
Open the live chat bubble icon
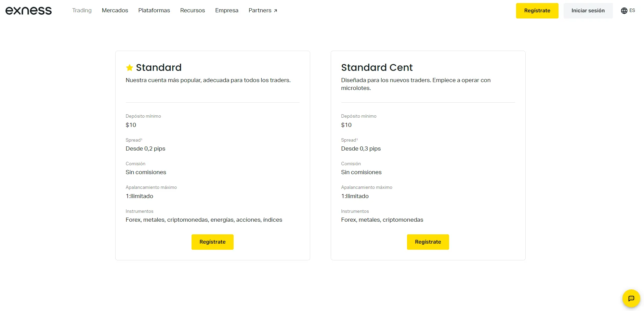tap(631, 298)
